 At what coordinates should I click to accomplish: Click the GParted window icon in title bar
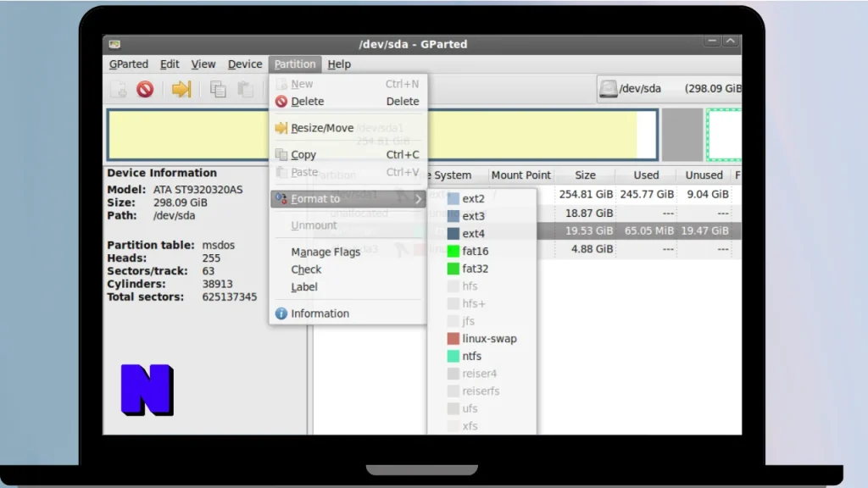tap(114, 44)
